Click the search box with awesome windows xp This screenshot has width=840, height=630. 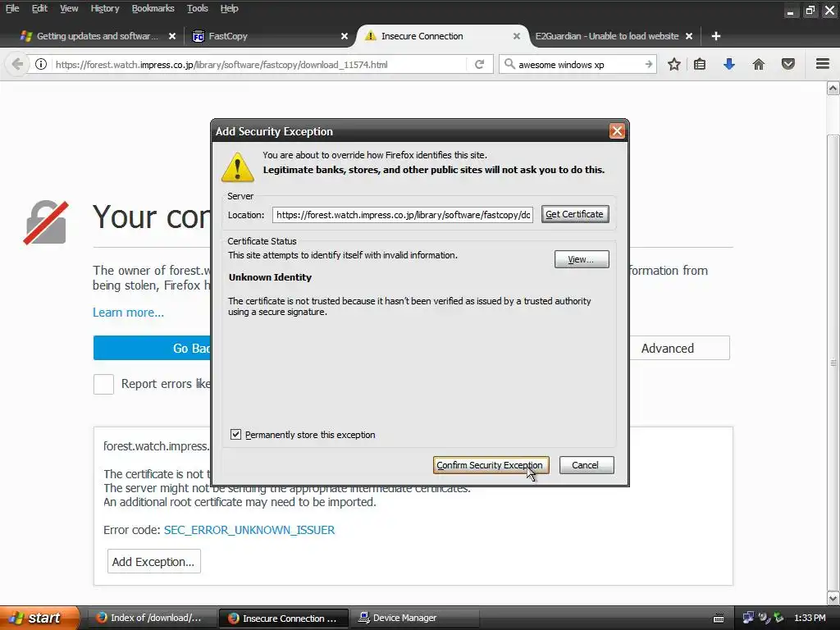point(577,64)
